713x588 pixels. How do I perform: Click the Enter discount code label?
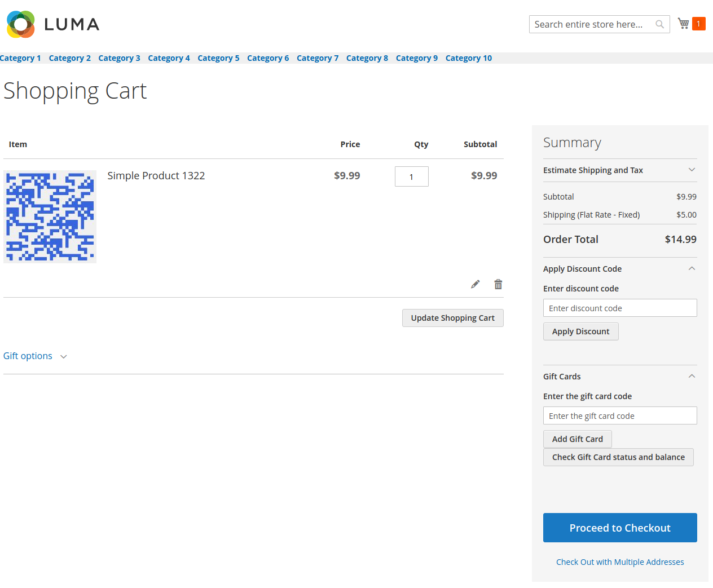pos(581,289)
